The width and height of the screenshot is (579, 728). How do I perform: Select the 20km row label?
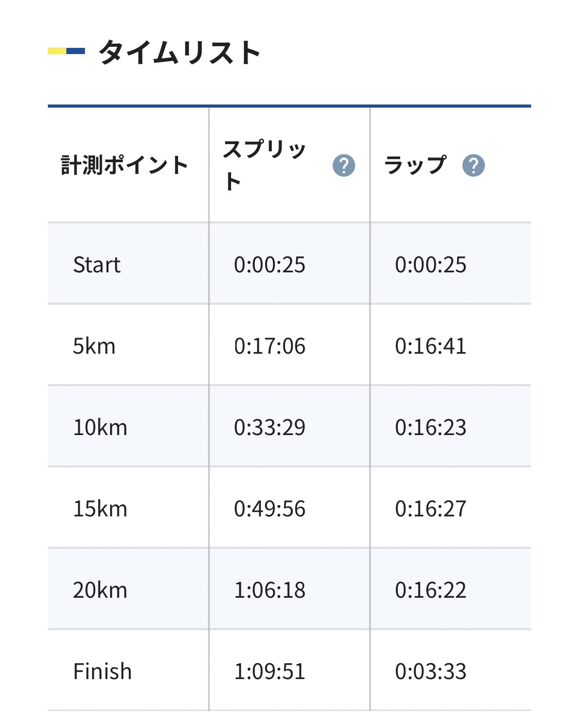[100, 591]
